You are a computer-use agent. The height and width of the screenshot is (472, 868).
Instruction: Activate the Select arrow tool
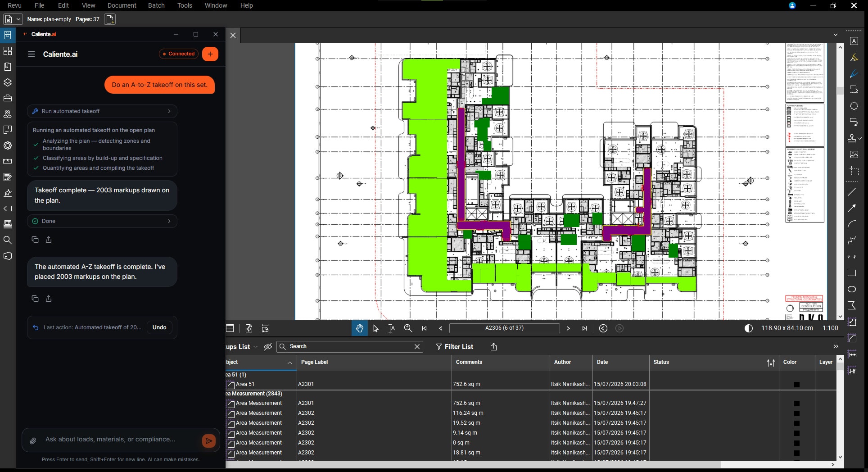[x=376, y=328]
